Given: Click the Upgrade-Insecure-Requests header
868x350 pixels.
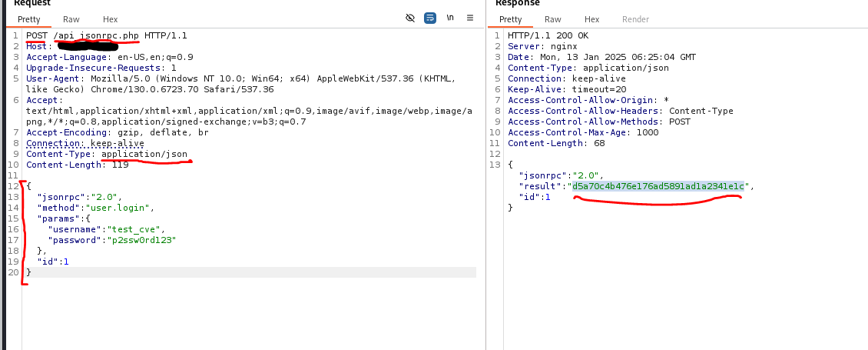Looking at the screenshot, I should (101, 68).
